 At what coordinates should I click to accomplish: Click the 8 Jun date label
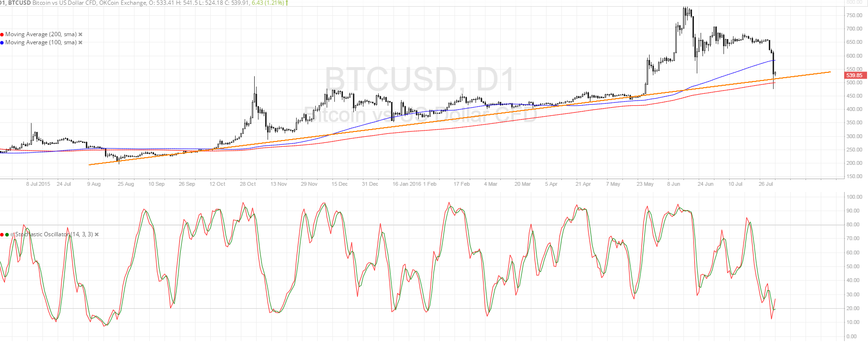[674, 184]
